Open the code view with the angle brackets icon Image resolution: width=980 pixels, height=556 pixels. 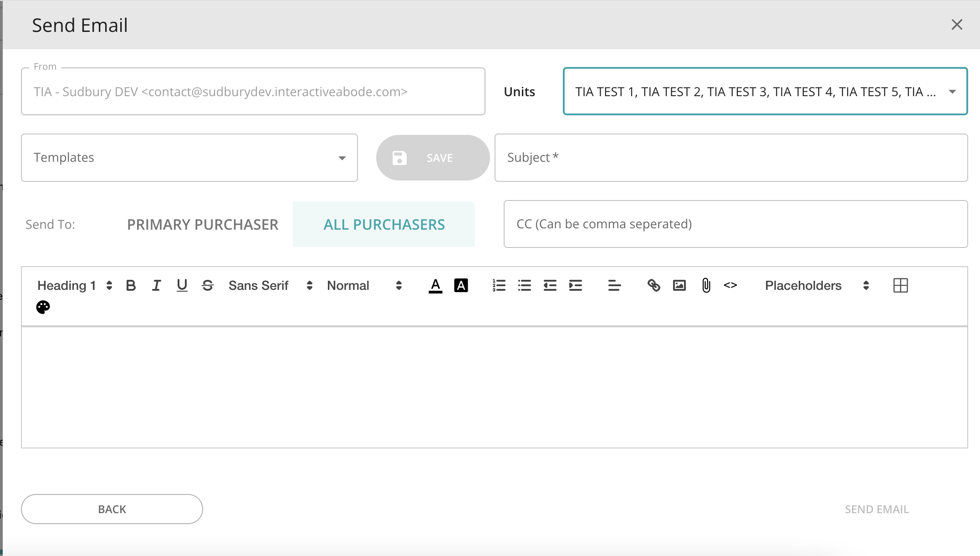pyautogui.click(x=730, y=286)
